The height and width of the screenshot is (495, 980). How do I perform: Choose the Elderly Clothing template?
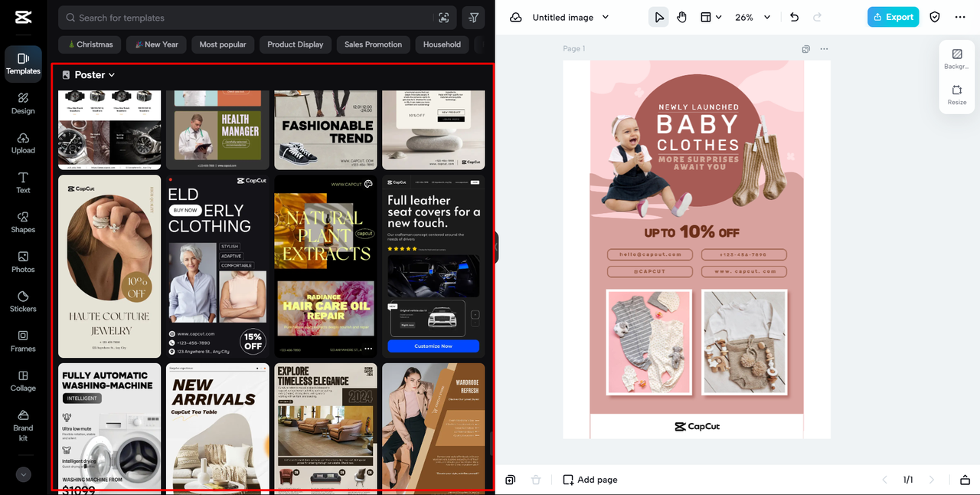pos(217,266)
